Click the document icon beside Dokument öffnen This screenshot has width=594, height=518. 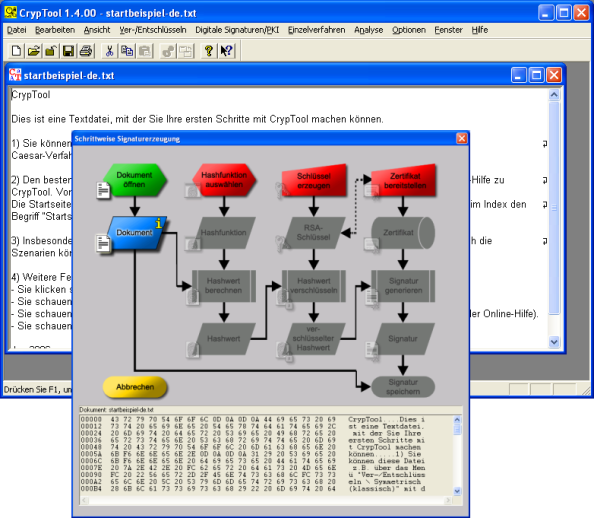[103, 190]
